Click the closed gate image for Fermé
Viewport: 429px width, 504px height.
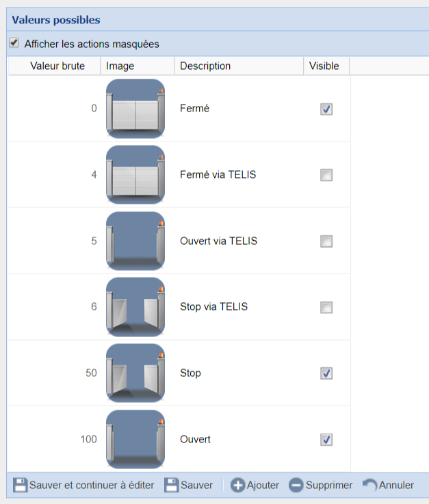[135, 109]
